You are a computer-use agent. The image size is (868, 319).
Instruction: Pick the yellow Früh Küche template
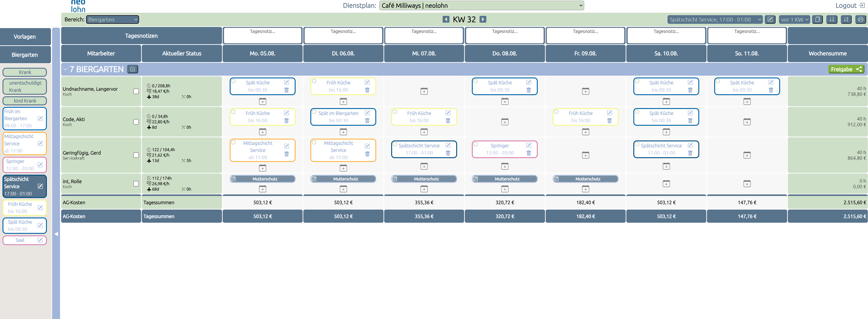tap(24, 208)
